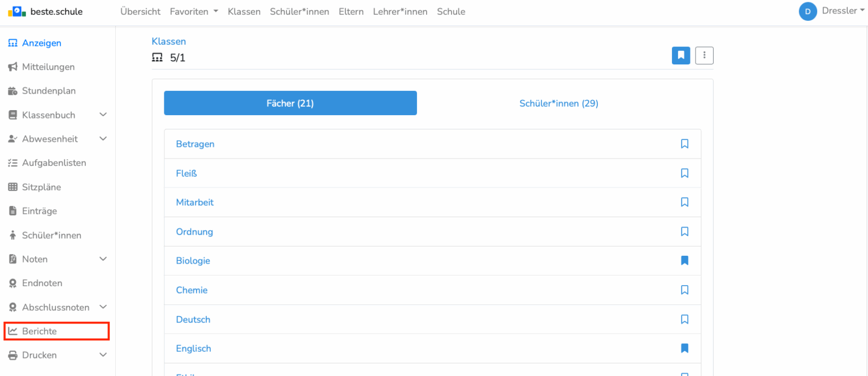Click the Aufgabenlisten checklist icon
Viewport: 868px width, 376px height.
12,163
